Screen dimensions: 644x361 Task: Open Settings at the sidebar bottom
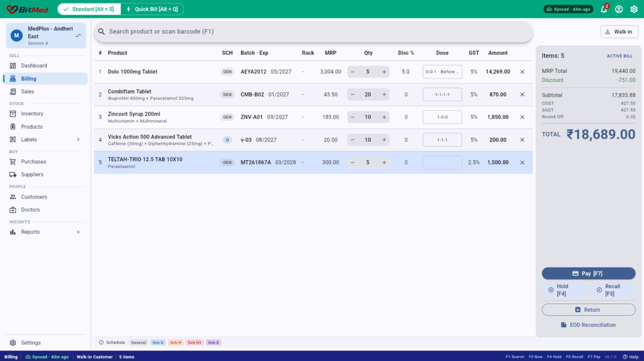tap(45, 343)
